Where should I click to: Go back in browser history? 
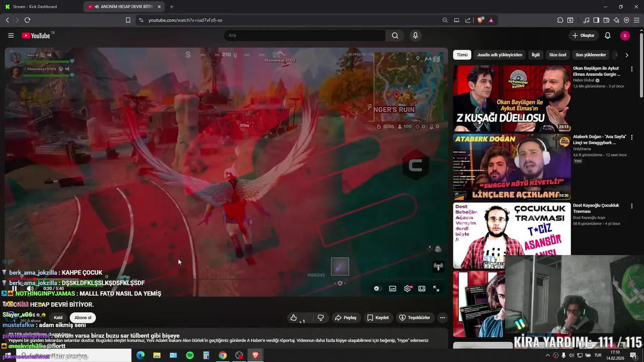click(7, 20)
